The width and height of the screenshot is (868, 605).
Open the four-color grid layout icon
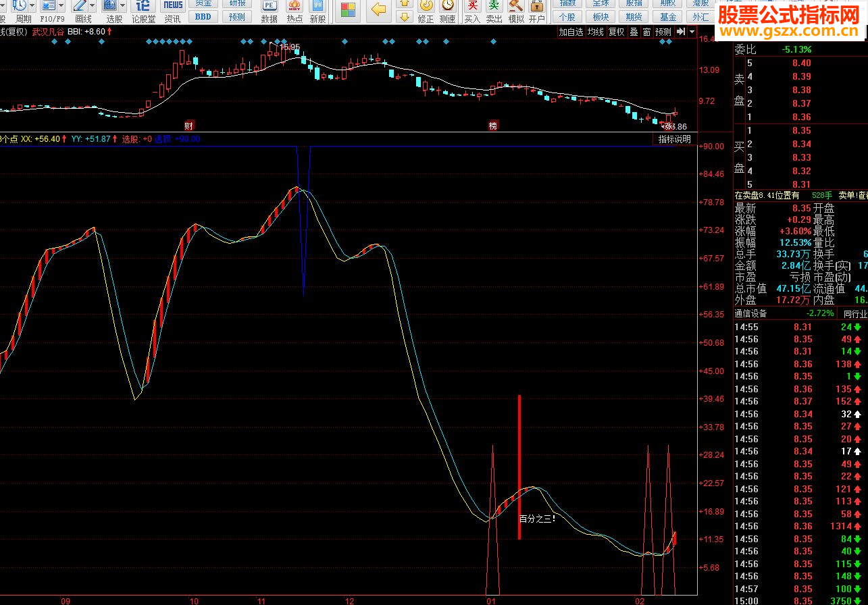coord(348,9)
